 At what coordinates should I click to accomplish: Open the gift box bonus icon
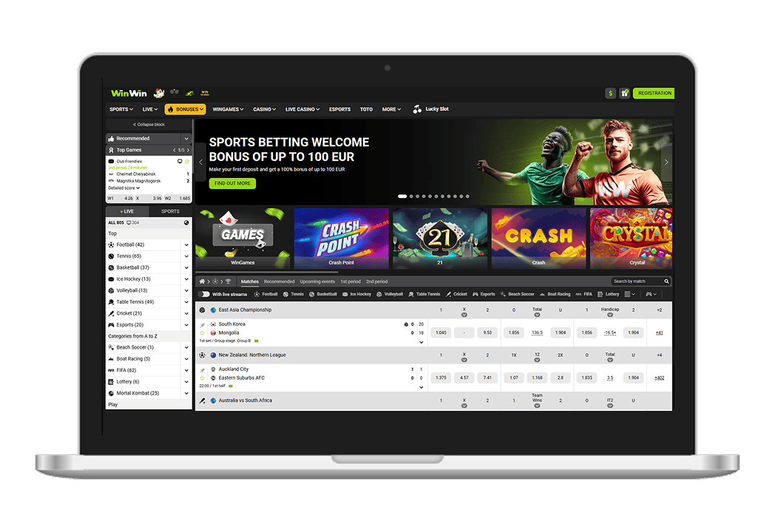pos(624,93)
